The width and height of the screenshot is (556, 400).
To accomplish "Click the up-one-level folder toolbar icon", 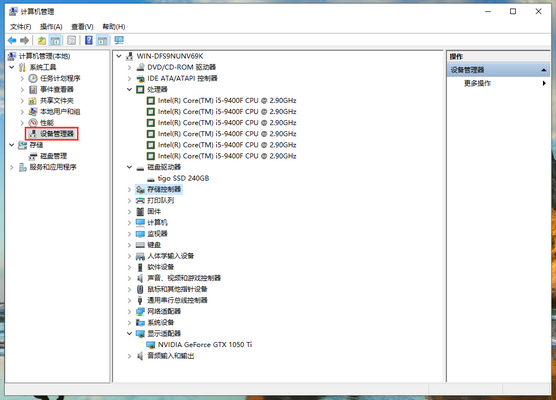I will (x=42, y=40).
